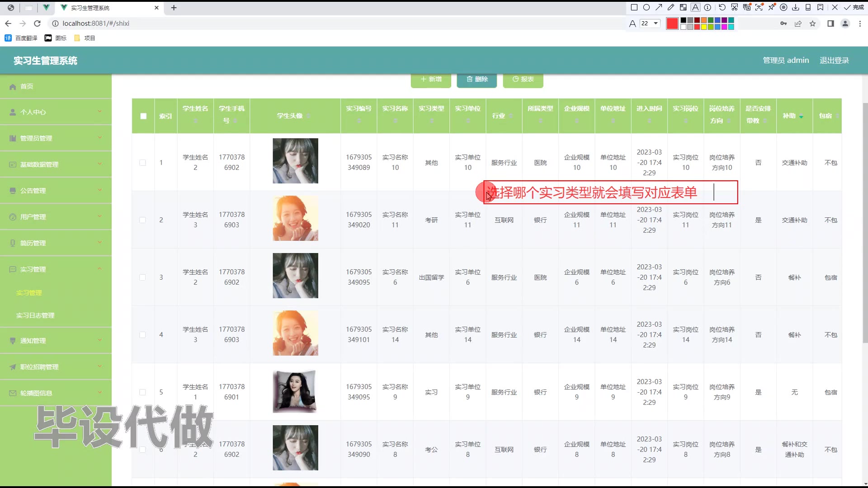
Task: Pin the screenshot with pin icon
Action: pos(771,7)
